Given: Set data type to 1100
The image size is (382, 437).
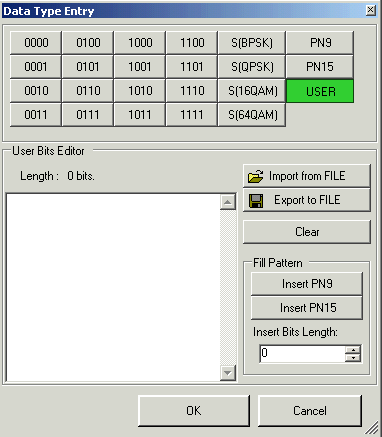Looking at the screenshot, I should tap(192, 43).
